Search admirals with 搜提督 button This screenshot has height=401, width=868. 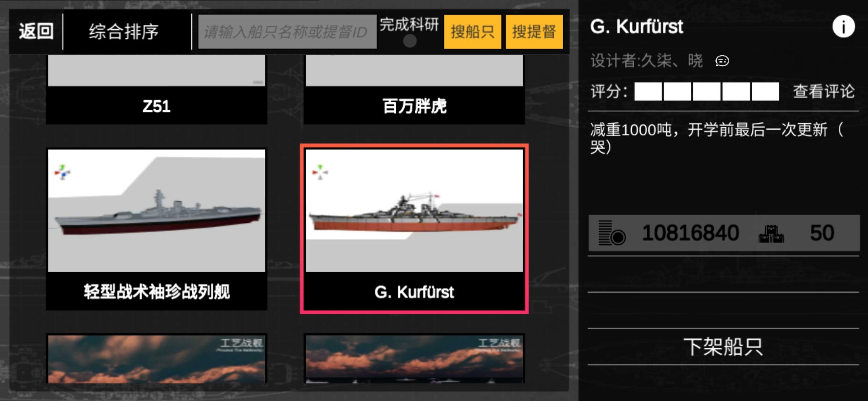[x=534, y=32]
